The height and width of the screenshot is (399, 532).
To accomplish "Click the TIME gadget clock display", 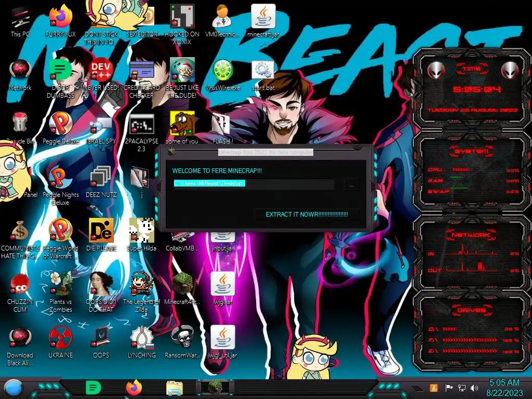I will pos(477,89).
